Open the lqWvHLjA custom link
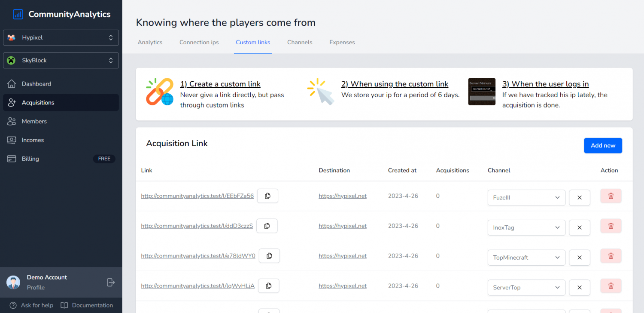644x313 pixels. (x=198, y=285)
